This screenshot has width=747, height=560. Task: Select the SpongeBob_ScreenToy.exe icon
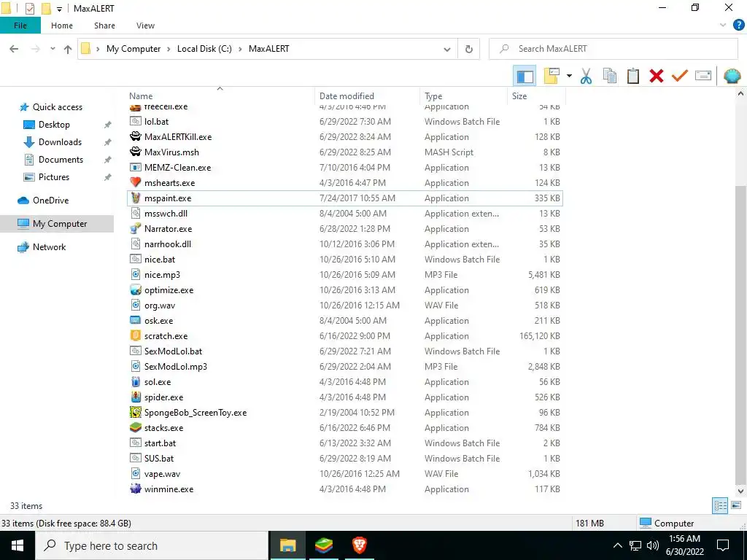[x=136, y=413]
